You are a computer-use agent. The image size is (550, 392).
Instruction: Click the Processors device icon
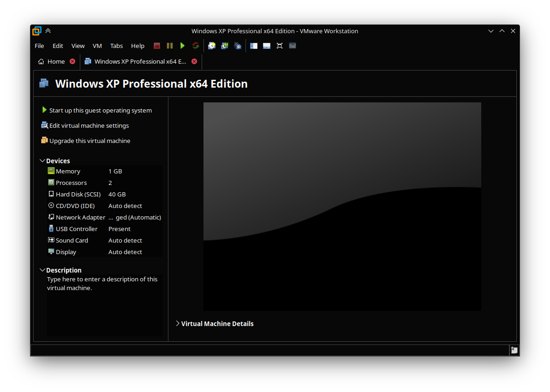pyautogui.click(x=51, y=183)
